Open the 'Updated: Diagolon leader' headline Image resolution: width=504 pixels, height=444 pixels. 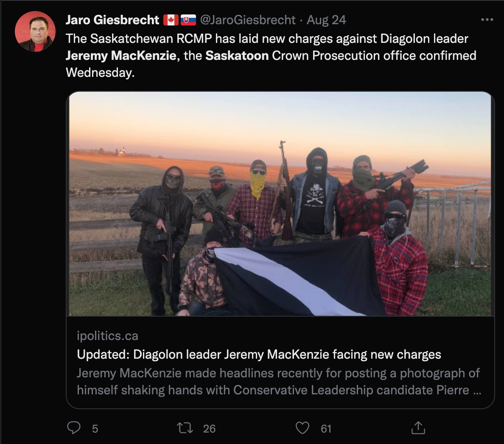pos(259,354)
